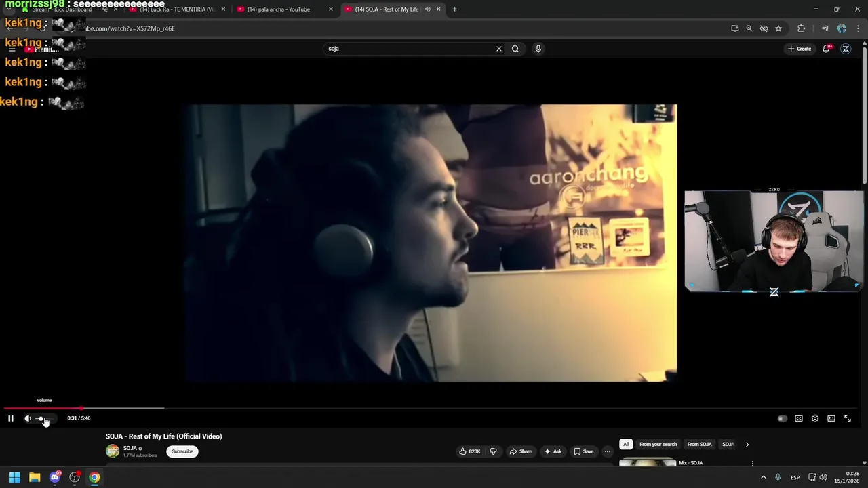Screen dimensions: 868x488
Task: Switch to pala ancha YouTube tab
Action: click(284, 9)
